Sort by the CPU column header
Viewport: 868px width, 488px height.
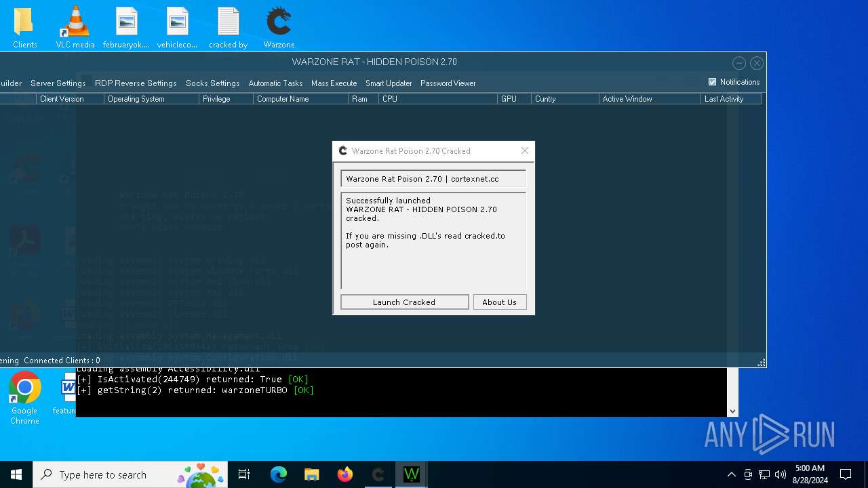pyautogui.click(x=438, y=99)
